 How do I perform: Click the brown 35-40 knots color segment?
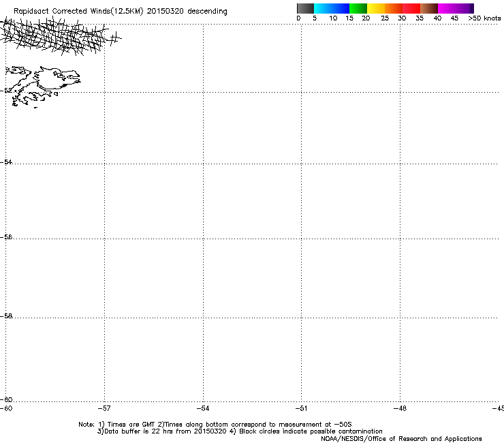coord(429,8)
